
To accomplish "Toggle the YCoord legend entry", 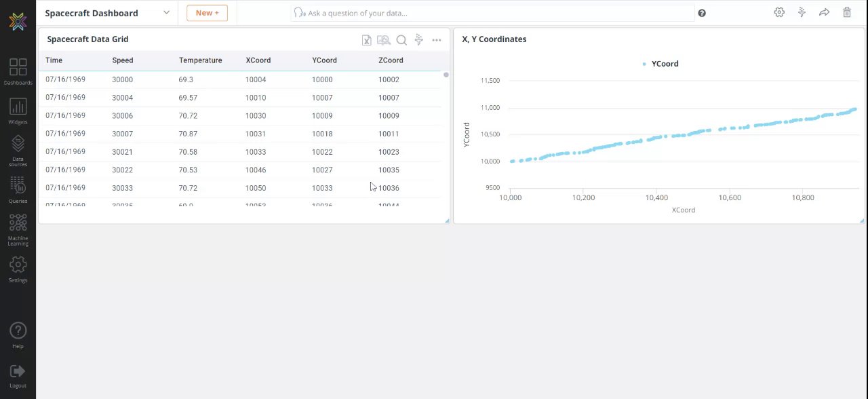I will click(x=660, y=64).
